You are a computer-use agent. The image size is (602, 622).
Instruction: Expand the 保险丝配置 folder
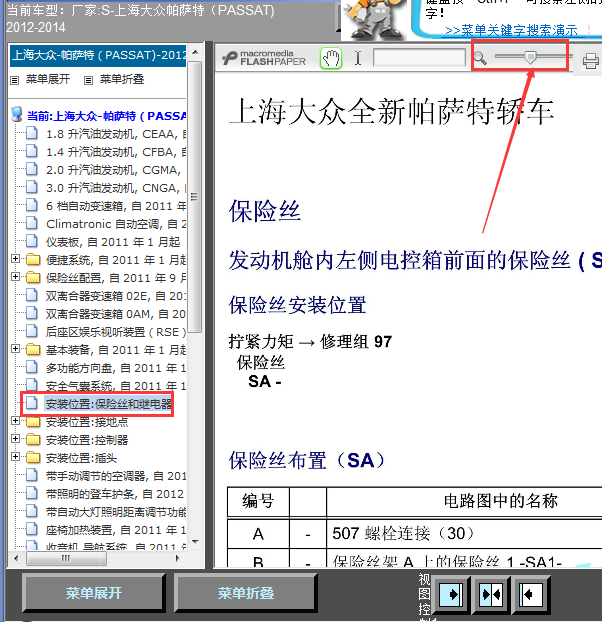point(15,276)
